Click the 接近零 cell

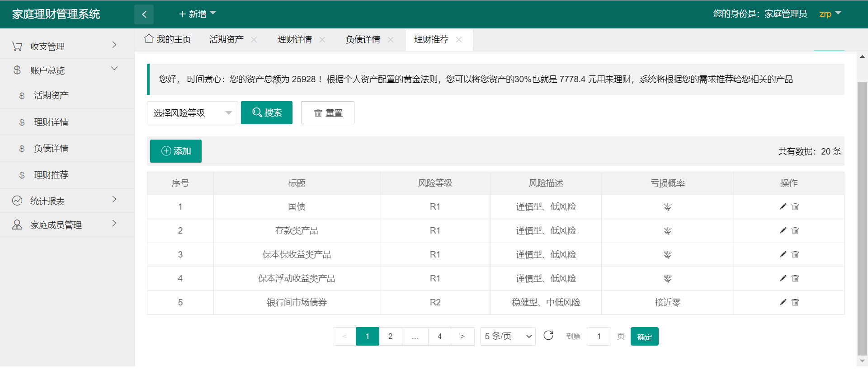pos(668,302)
